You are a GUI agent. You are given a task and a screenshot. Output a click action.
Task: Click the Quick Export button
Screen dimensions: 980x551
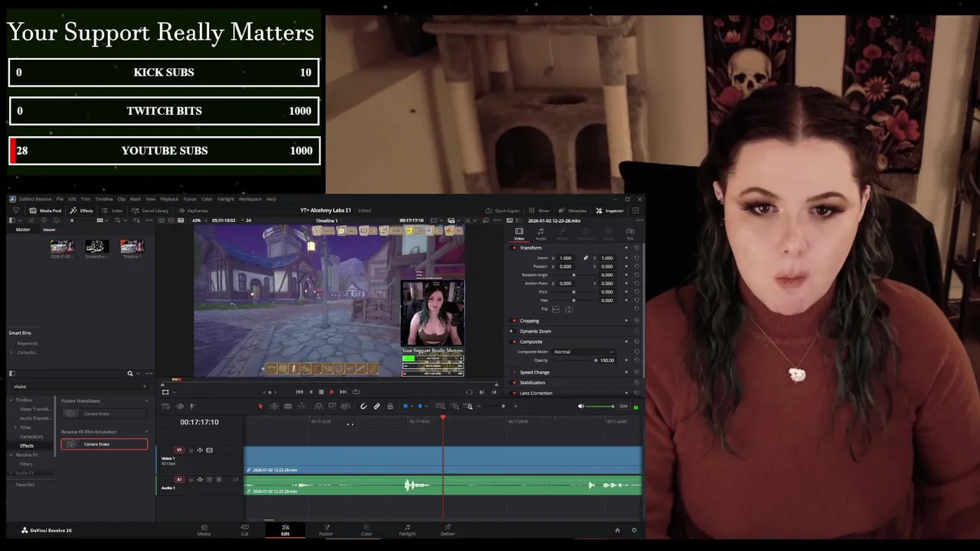[x=502, y=210]
